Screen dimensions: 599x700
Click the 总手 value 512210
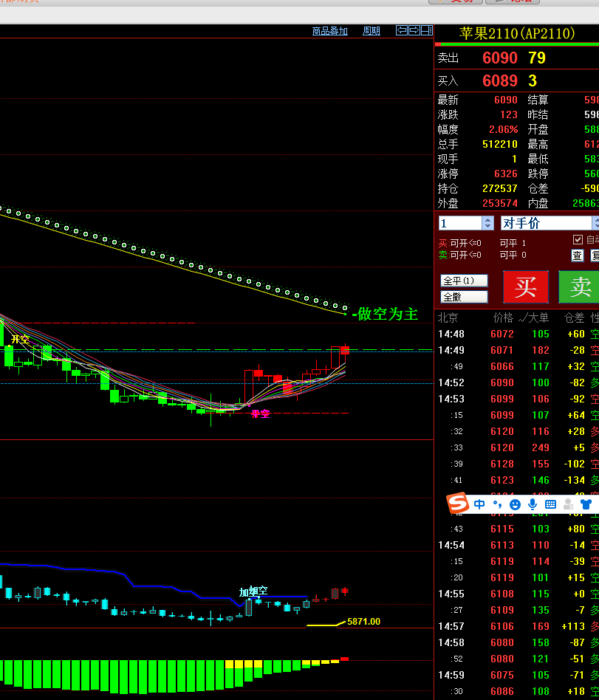[x=500, y=144]
